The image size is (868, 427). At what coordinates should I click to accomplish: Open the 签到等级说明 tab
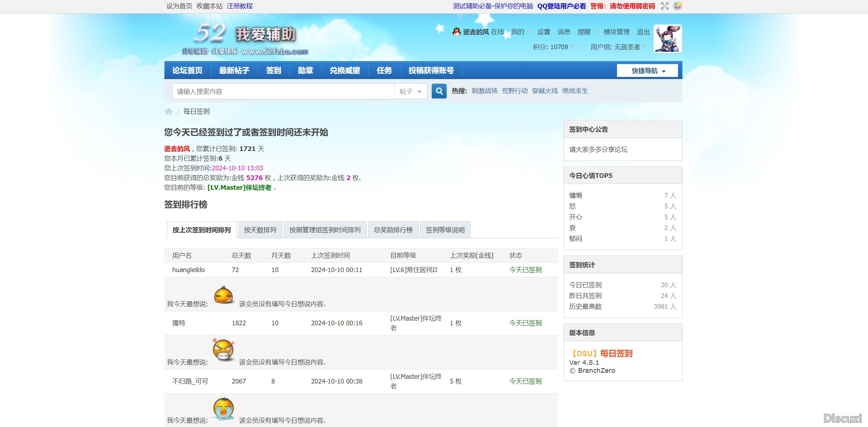[445, 230]
